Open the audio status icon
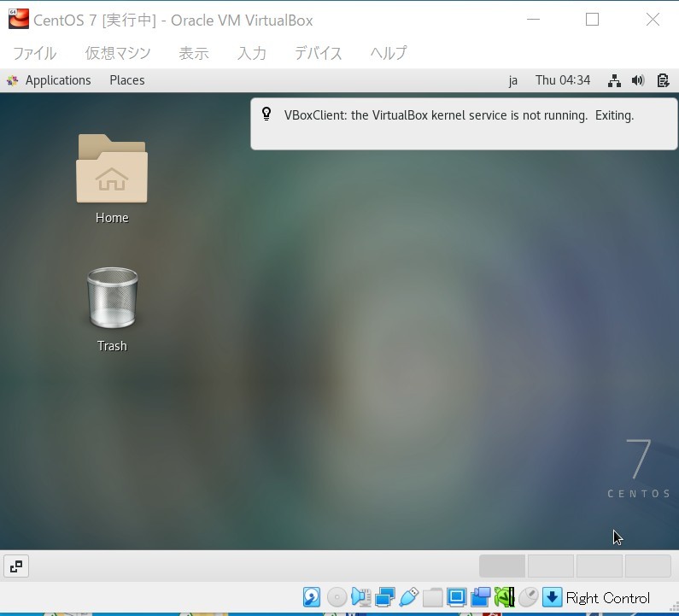The height and width of the screenshot is (616, 679). pyautogui.click(x=360, y=597)
